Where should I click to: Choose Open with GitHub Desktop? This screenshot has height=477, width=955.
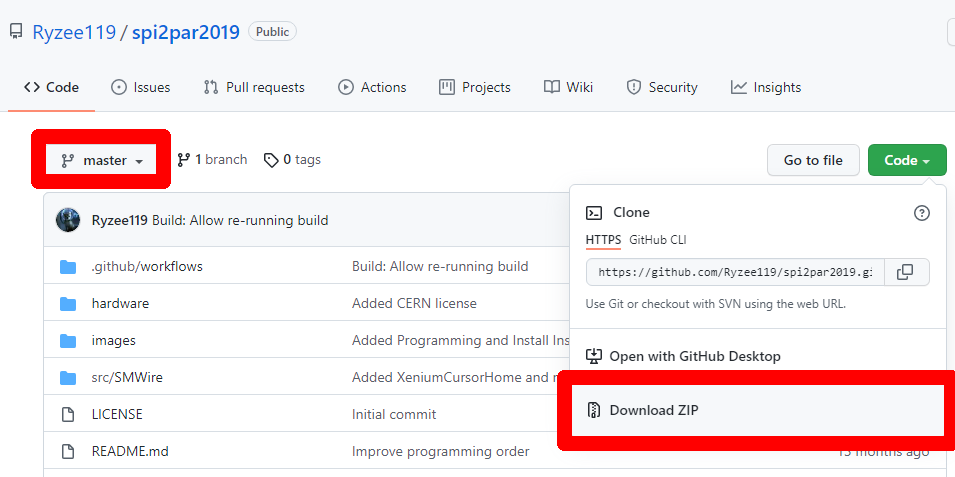[695, 356]
